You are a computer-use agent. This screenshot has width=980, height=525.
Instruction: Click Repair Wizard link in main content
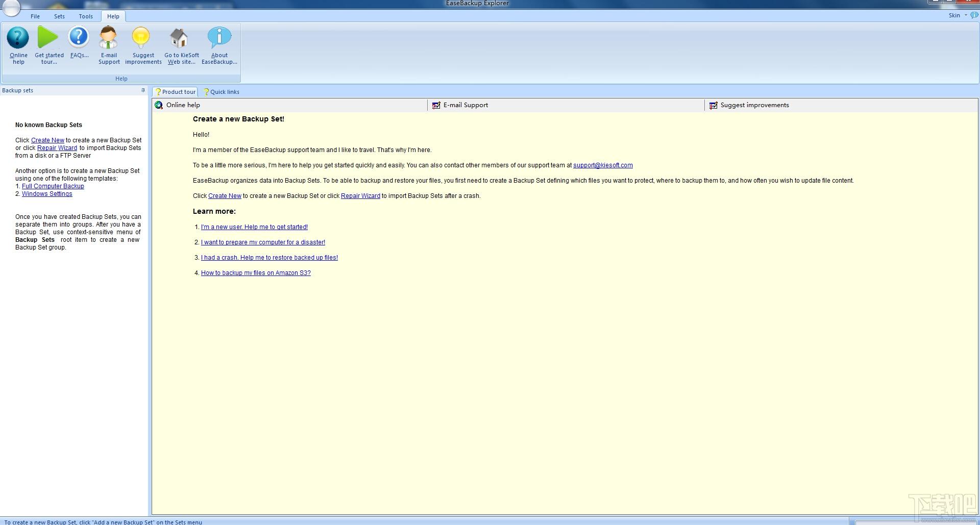360,196
